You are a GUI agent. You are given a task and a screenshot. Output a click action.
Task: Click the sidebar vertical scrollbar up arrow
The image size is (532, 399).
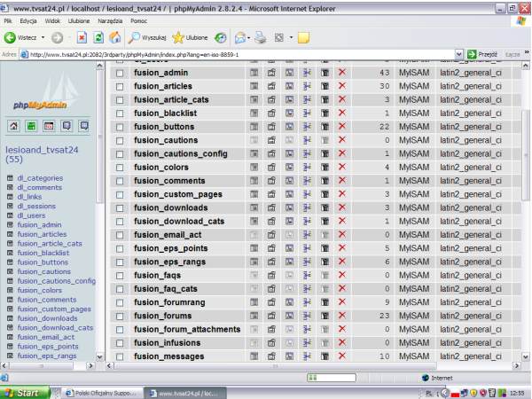(99, 66)
